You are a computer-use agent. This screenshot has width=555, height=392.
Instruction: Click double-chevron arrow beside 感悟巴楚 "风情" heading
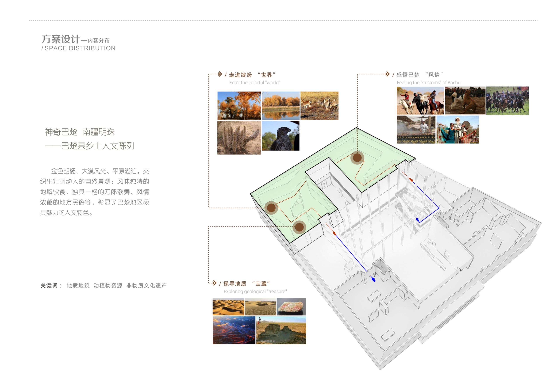click(387, 74)
